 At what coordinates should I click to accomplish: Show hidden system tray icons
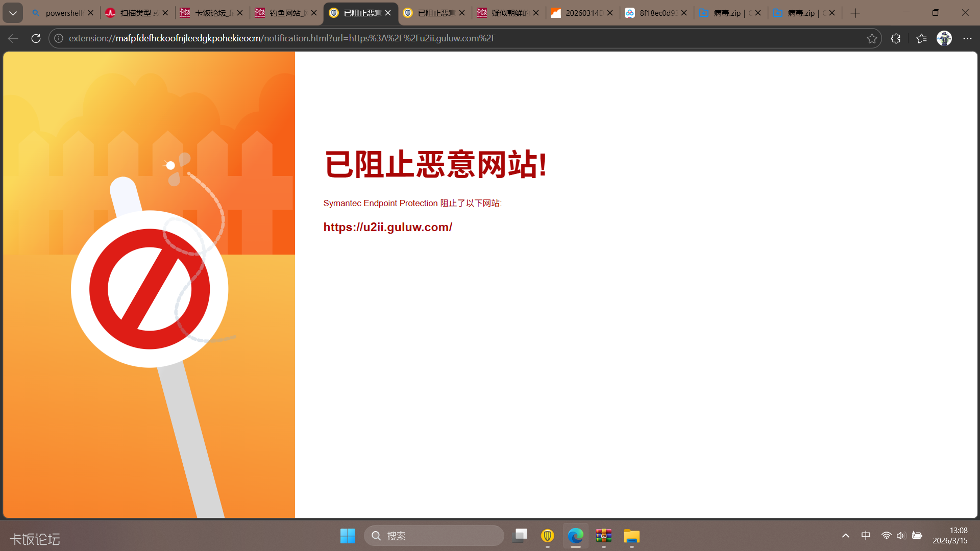coord(845,536)
